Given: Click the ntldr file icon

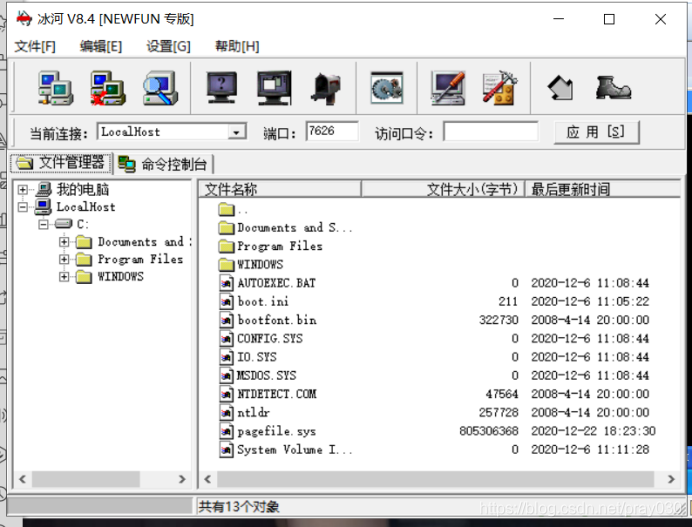Looking at the screenshot, I should coord(226,413).
